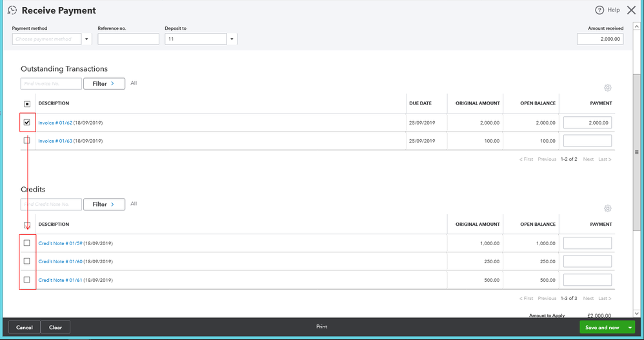The image size is (644, 340).
Task: Uncheck Invoice # 01/62 checkbox
Action: 27,123
